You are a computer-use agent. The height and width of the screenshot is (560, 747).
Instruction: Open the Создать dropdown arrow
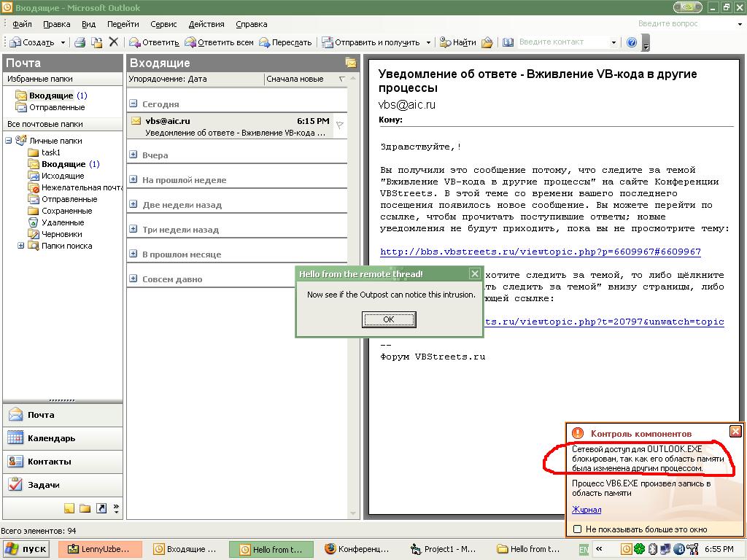click(x=63, y=42)
